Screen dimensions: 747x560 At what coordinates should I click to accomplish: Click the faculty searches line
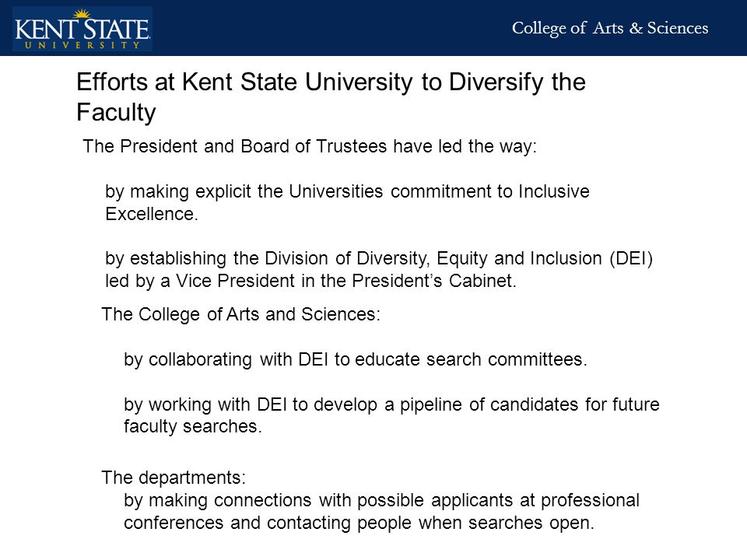pyautogui.click(x=192, y=426)
